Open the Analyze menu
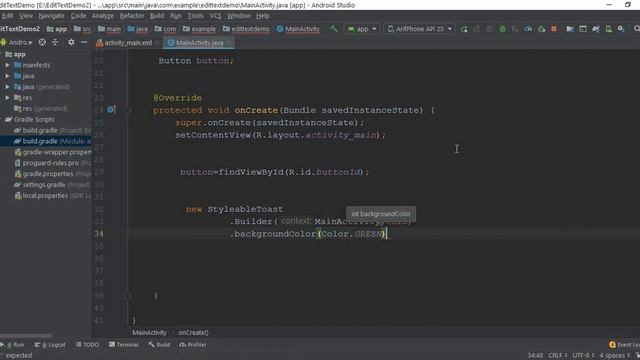This screenshot has height=360, width=640. coord(102,16)
